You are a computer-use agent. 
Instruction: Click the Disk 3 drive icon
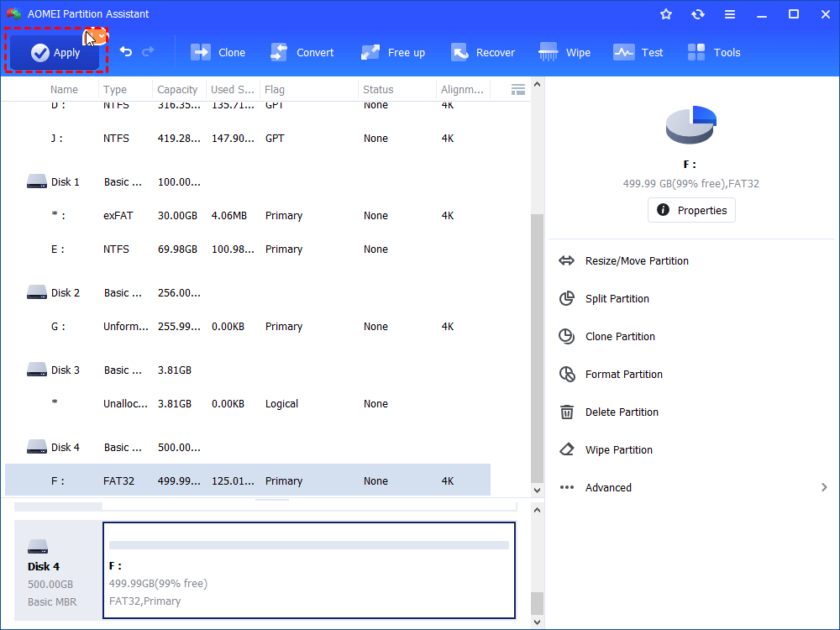point(37,370)
